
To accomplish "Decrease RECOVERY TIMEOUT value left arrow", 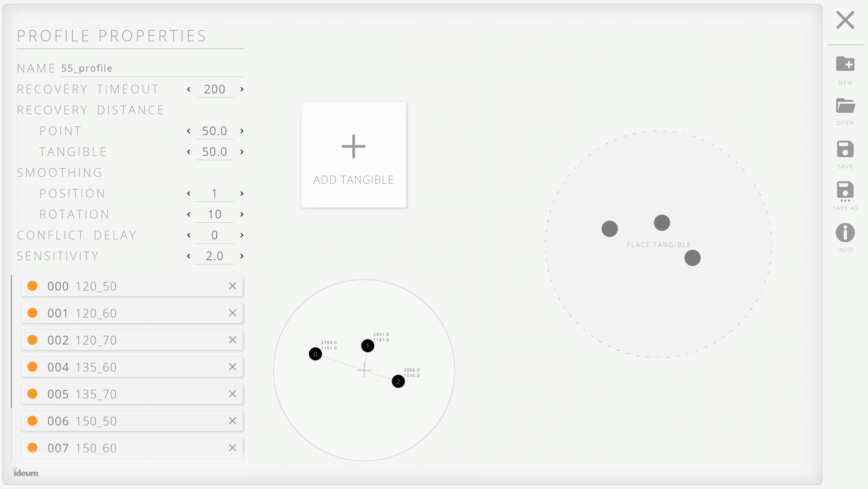I will pos(188,89).
